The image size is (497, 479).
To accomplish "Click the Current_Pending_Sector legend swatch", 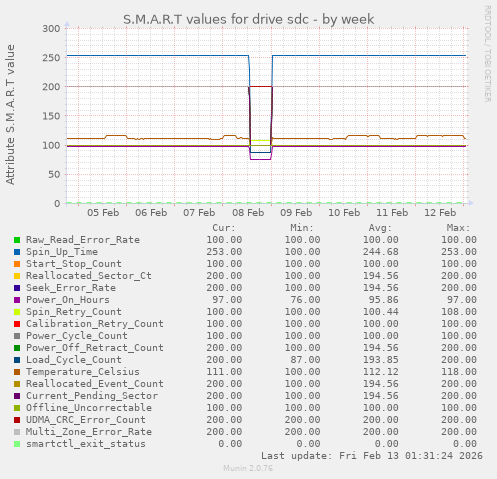I will click(17, 396).
